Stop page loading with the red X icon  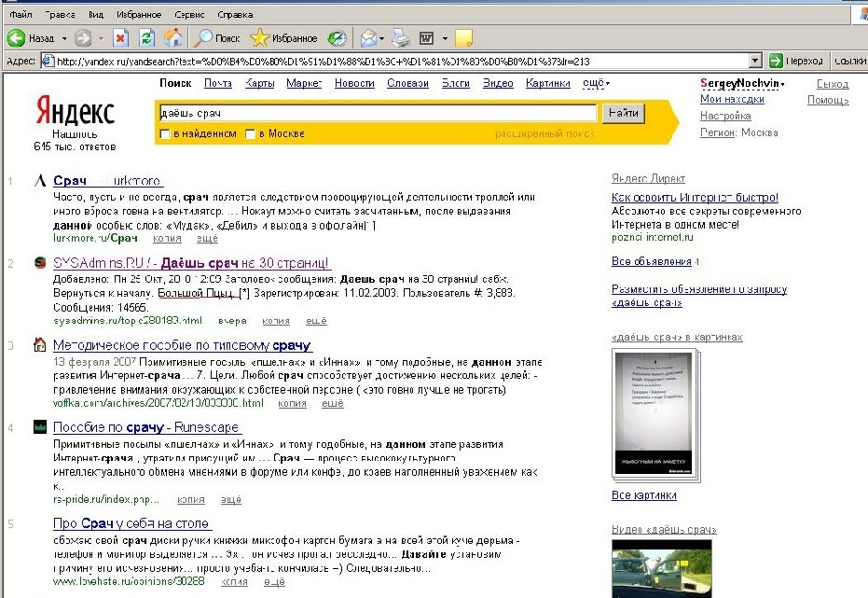point(120,38)
